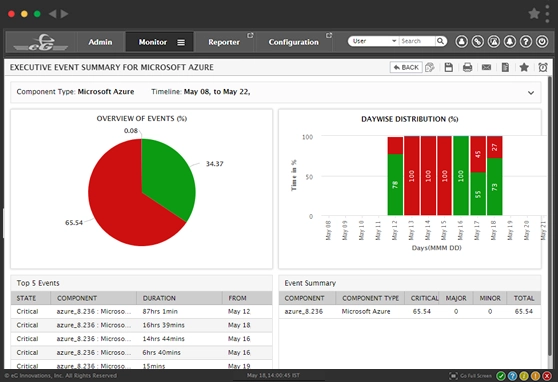Click the COMPONENT TYPE column header

coord(370,298)
